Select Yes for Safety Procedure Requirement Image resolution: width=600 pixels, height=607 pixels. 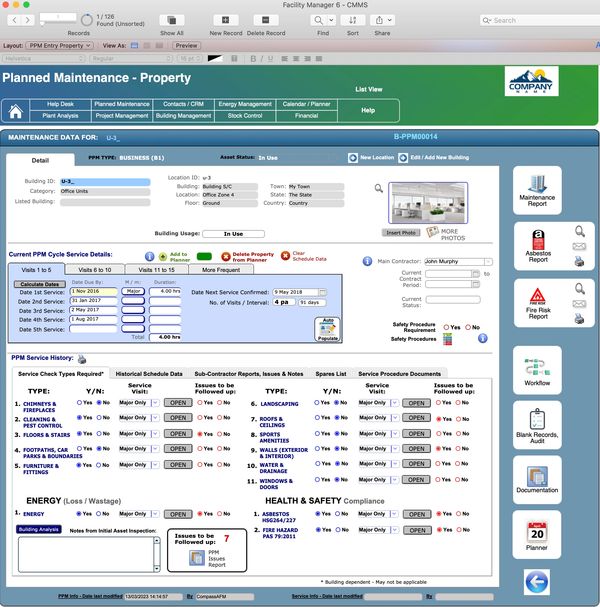445,327
